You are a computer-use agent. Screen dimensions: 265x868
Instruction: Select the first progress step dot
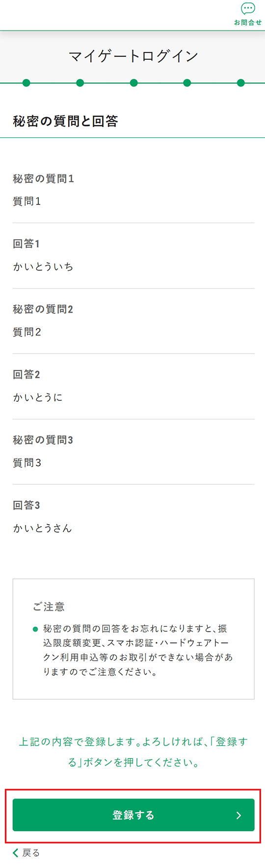(x=26, y=83)
